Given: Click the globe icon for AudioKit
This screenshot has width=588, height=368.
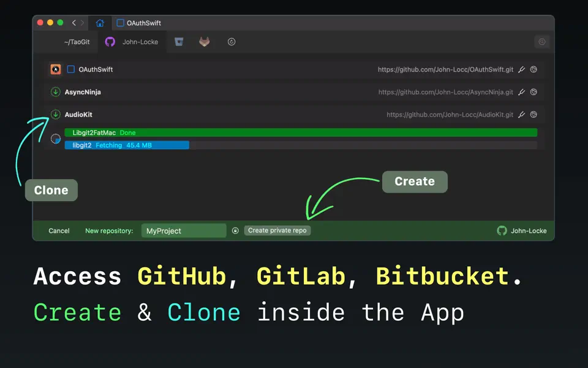Looking at the screenshot, I should (x=533, y=114).
